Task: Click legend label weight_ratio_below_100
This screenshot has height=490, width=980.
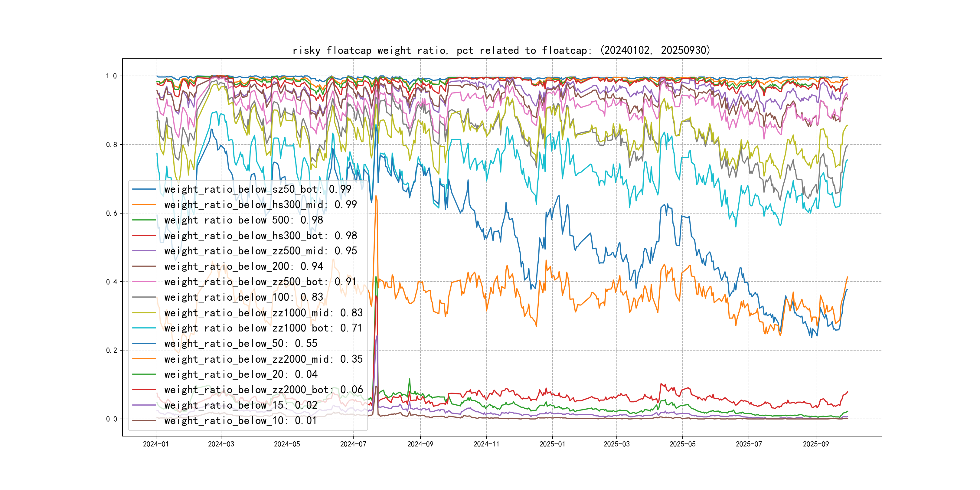Action: (x=243, y=297)
